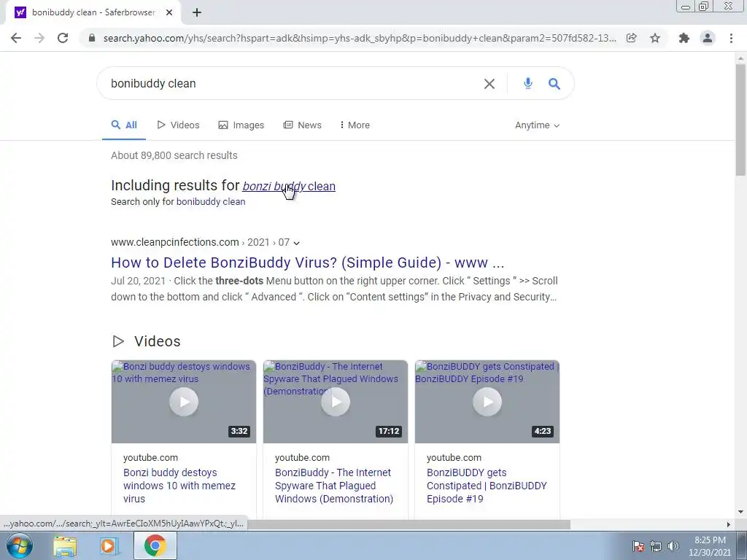Follow the bonzi buddy clean suggestion

[289, 186]
